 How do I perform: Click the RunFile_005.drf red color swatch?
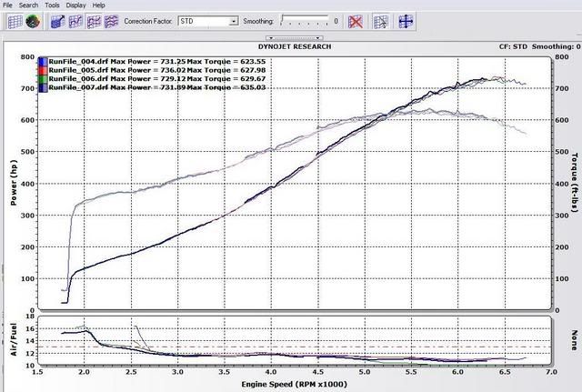43,70
